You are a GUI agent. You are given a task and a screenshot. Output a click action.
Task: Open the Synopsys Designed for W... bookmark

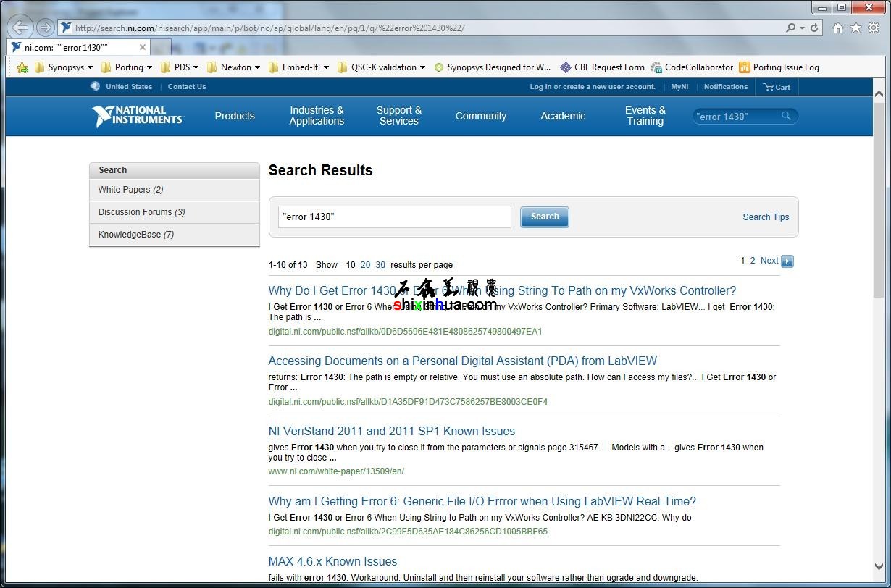[x=493, y=67]
